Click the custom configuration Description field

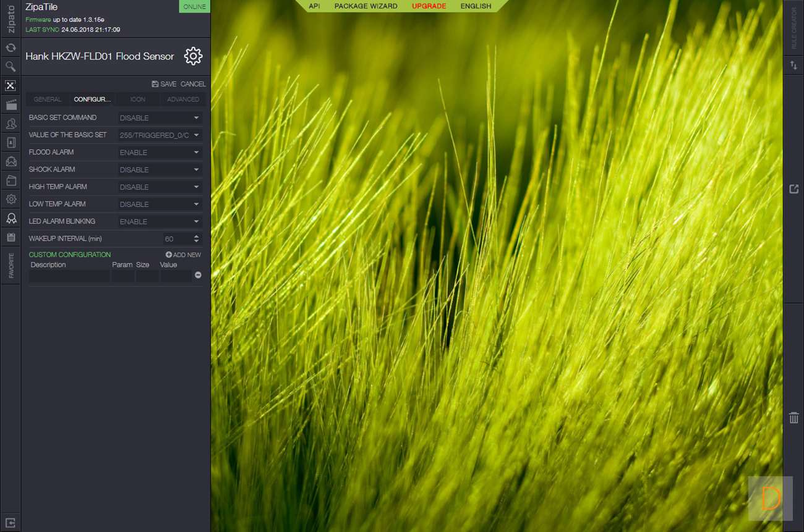69,276
